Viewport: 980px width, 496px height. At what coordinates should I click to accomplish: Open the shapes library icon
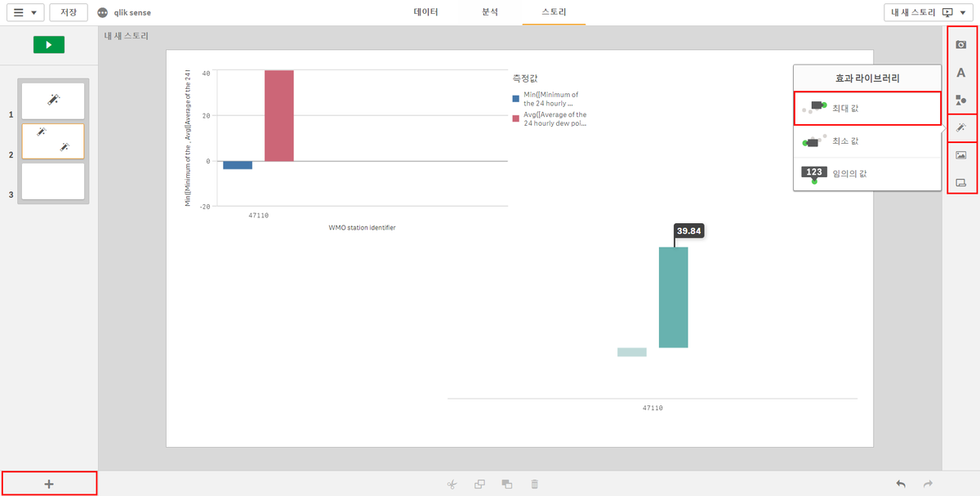coord(961,100)
